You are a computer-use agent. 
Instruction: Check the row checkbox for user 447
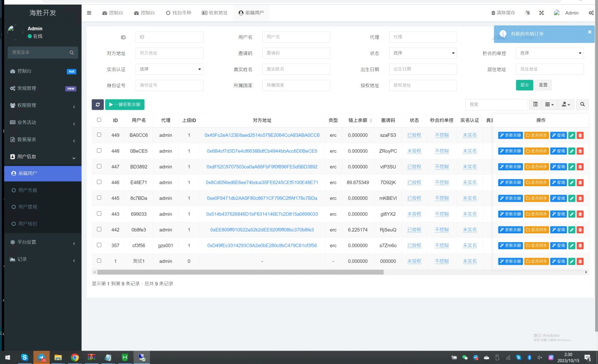[x=99, y=166]
